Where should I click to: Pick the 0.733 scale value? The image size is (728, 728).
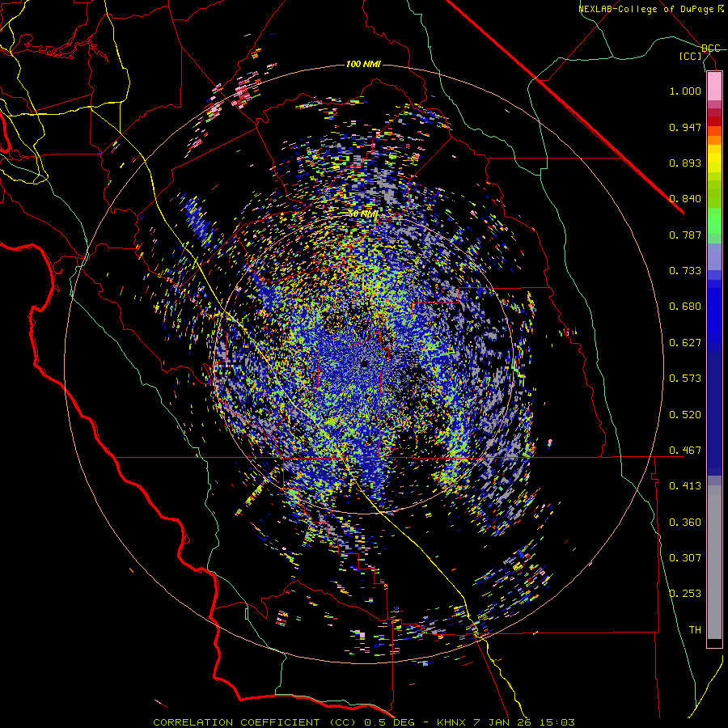point(685,271)
